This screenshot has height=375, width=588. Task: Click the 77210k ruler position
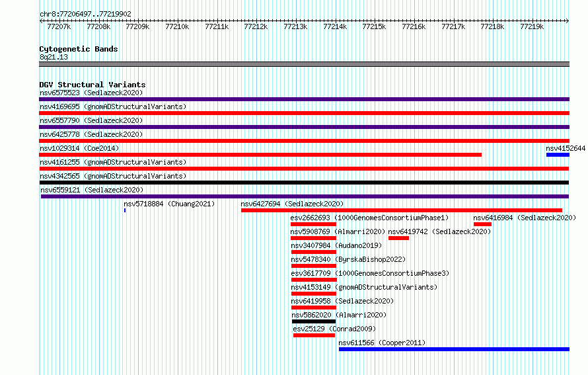pyautogui.click(x=177, y=26)
